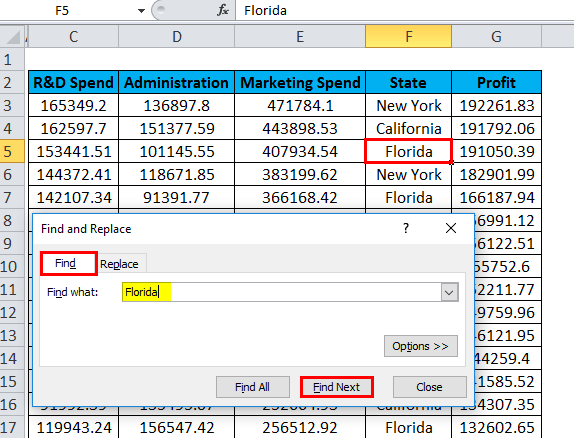Select cell with 132602.65

496,427
